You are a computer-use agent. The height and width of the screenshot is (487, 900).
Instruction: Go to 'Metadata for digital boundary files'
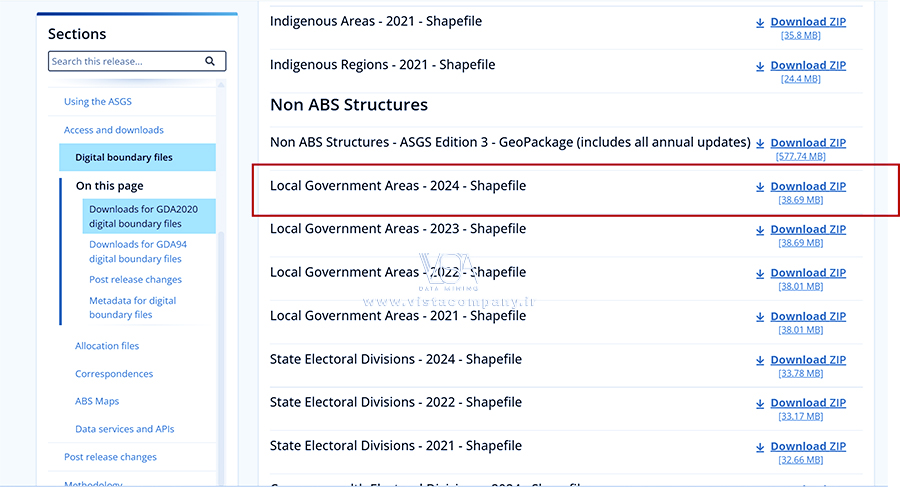tap(133, 307)
